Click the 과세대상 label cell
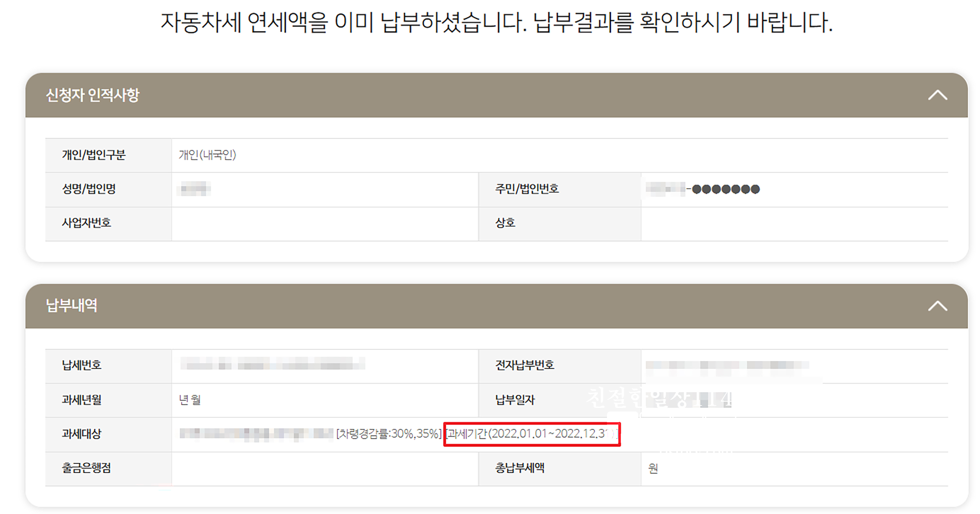Screen dimensions: 980x514 coord(81,434)
